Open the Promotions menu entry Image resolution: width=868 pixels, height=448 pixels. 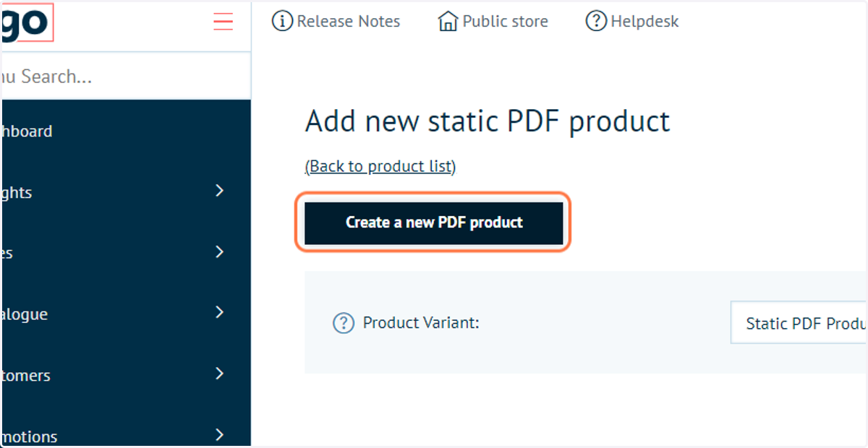pyautogui.click(x=29, y=436)
